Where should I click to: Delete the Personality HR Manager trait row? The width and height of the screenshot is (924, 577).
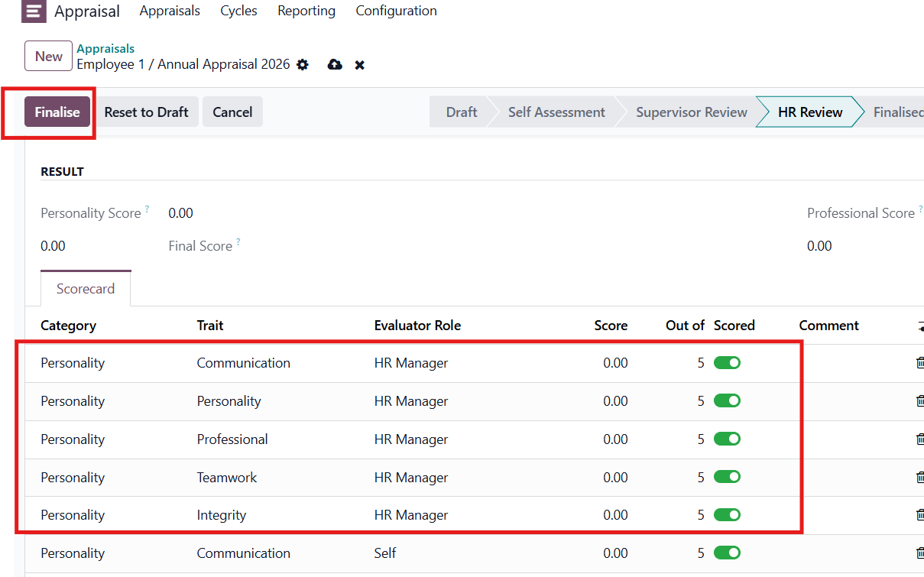point(919,401)
